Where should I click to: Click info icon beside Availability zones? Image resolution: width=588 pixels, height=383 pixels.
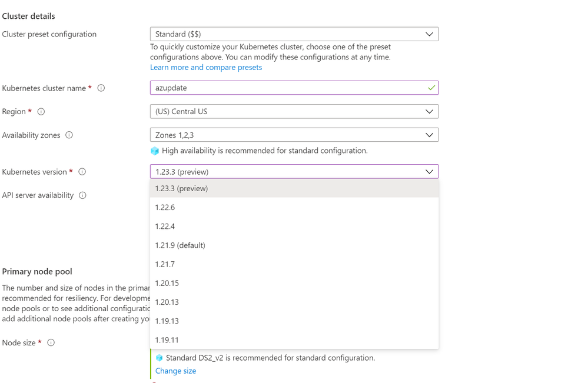pos(69,135)
